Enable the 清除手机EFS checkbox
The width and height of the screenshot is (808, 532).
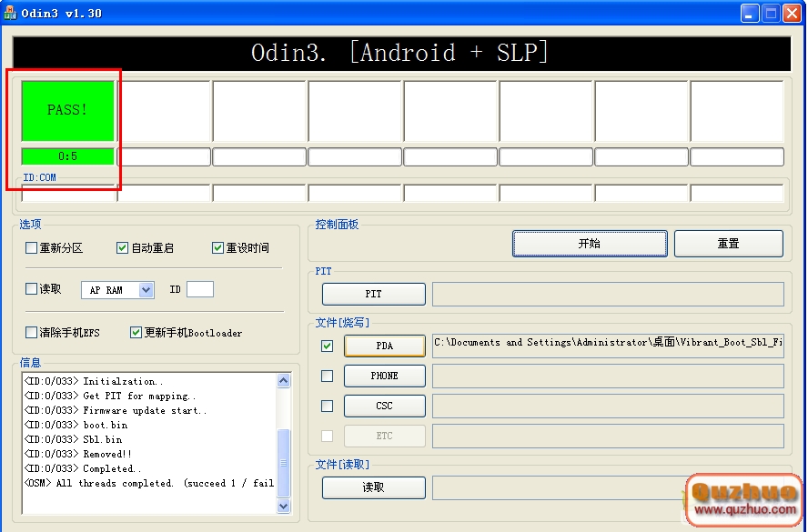[32, 333]
